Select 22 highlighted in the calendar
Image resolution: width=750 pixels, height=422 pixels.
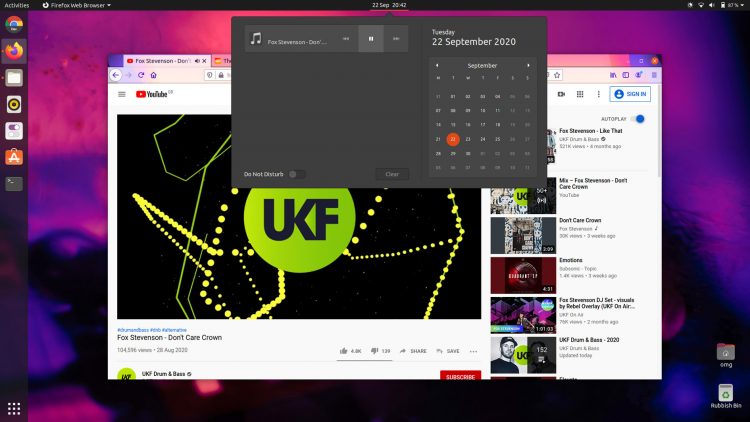[453, 139]
